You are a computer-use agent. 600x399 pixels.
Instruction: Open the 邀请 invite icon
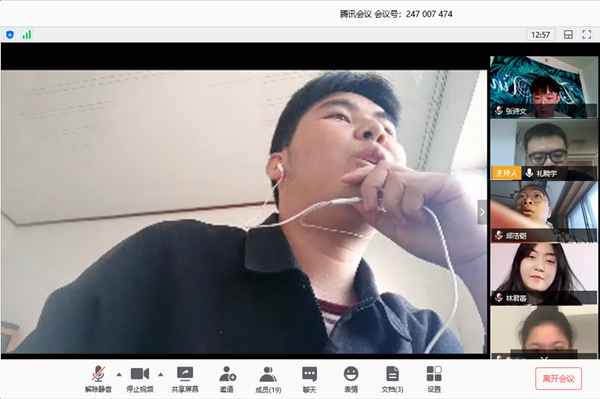pos(227,379)
